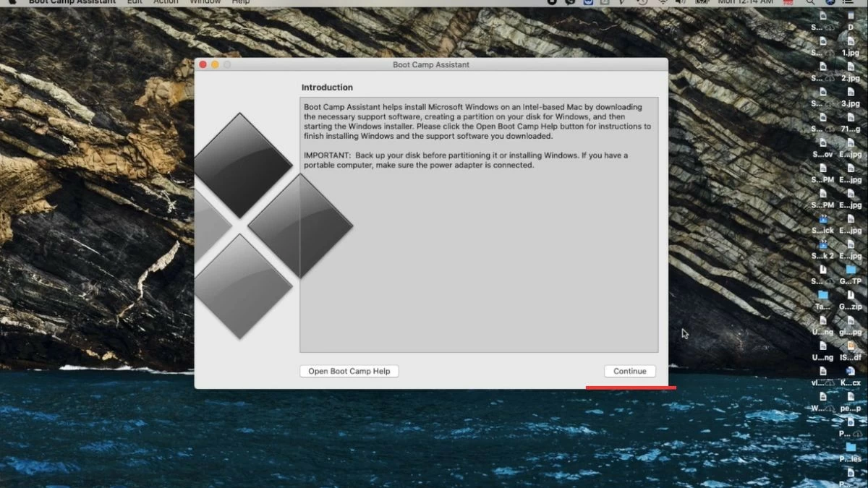Open Notification Center list icon

(848, 2)
